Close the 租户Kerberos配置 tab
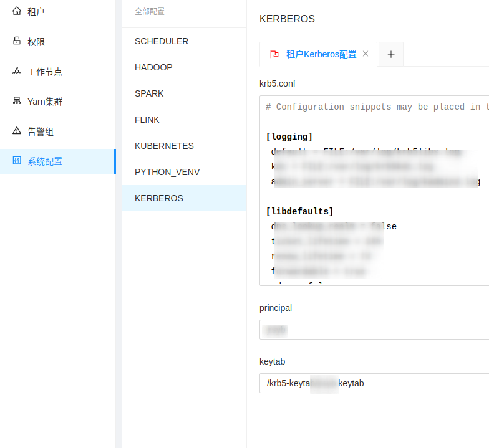 pyautogui.click(x=366, y=54)
